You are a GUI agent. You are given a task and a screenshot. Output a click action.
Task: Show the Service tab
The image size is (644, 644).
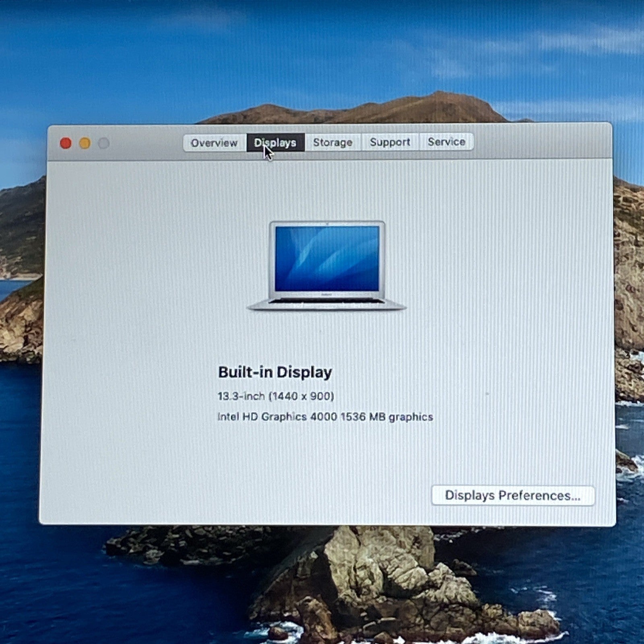tap(446, 142)
